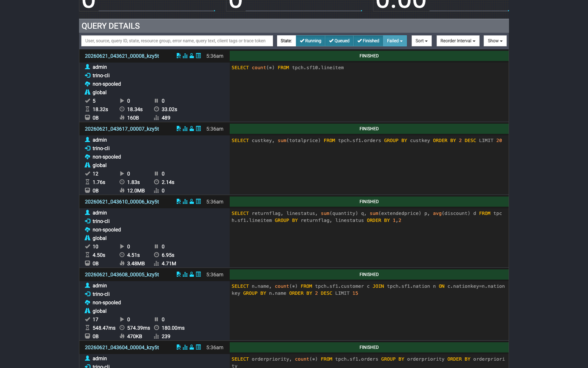Click the stamp-shaped icon for query 00004
588x368 pixels.
pos(192,347)
